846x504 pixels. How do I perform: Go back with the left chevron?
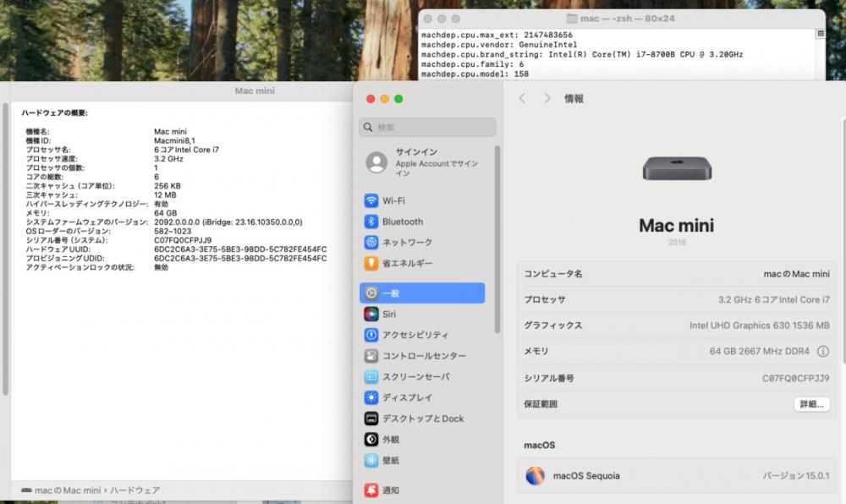click(x=522, y=98)
